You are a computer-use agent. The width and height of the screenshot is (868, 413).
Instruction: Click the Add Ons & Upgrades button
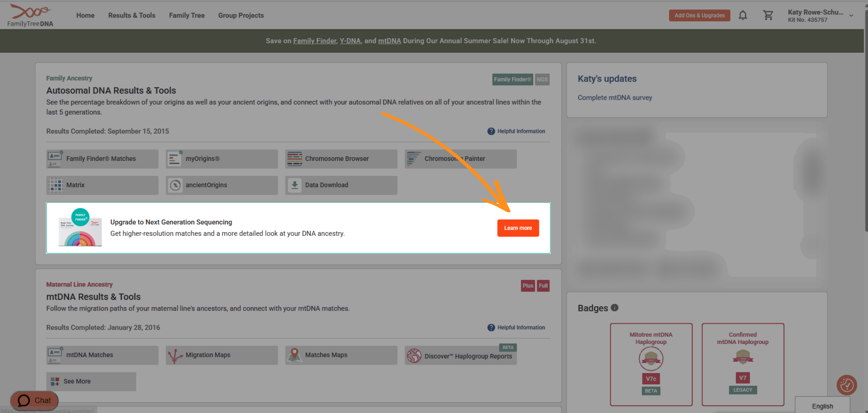(700, 15)
